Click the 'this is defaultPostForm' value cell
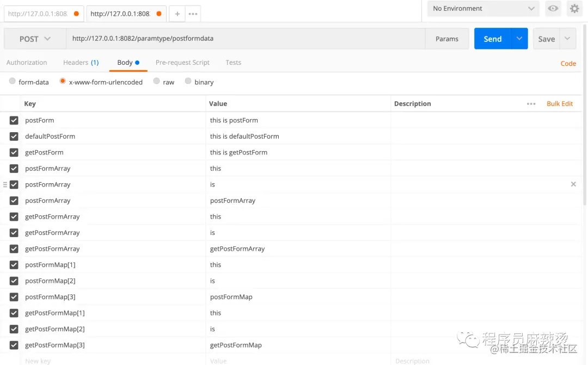Screen dimensions: 588x365 coord(298,137)
